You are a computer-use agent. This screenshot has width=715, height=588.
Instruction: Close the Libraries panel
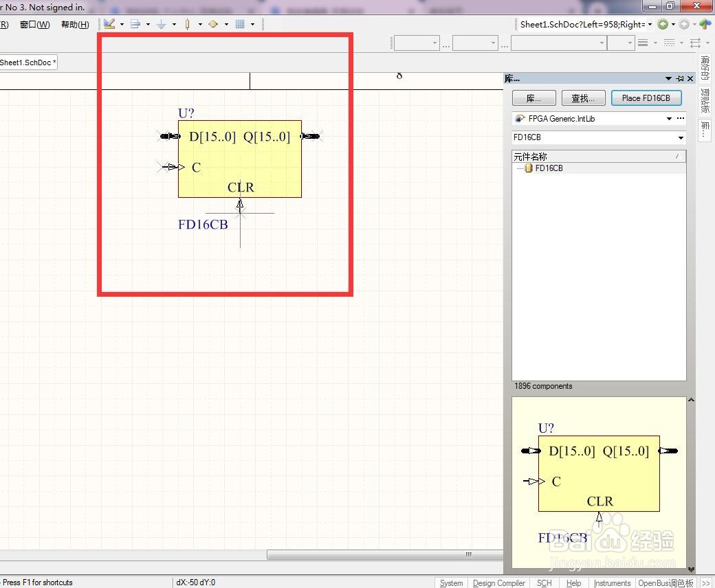(690, 79)
